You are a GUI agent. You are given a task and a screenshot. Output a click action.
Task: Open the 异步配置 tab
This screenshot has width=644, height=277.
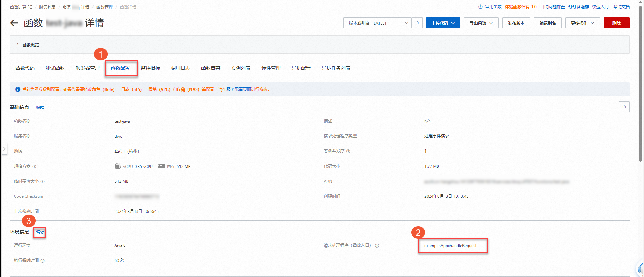301,68
